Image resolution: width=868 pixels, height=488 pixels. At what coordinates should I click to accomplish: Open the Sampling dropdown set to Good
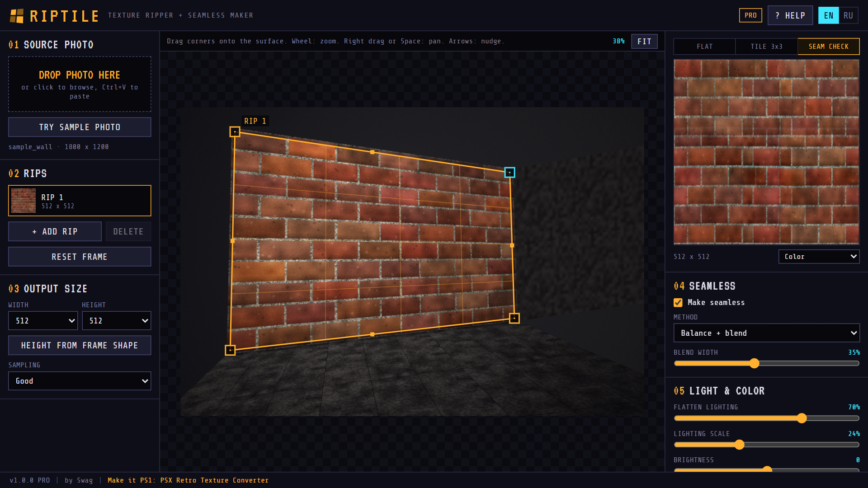tap(80, 381)
